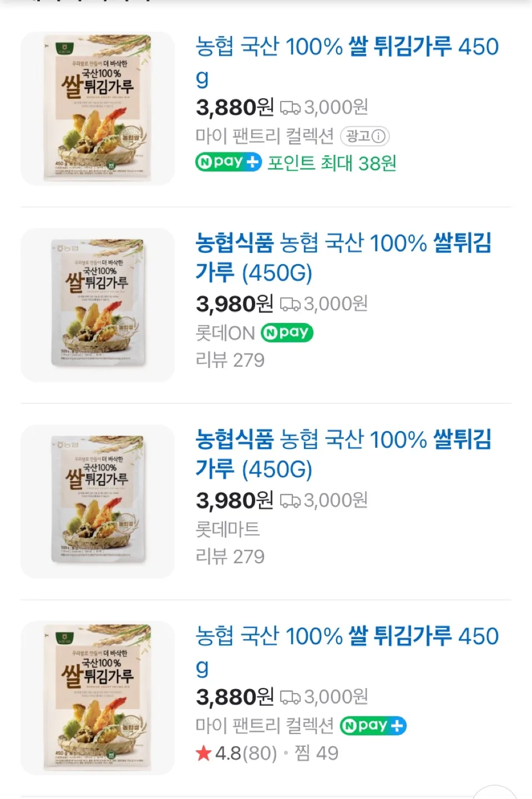Tap the 광고 info icon badge

[365, 136]
